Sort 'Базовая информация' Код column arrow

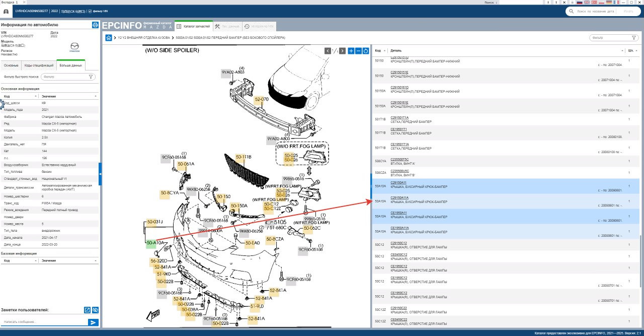click(x=36, y=260)
